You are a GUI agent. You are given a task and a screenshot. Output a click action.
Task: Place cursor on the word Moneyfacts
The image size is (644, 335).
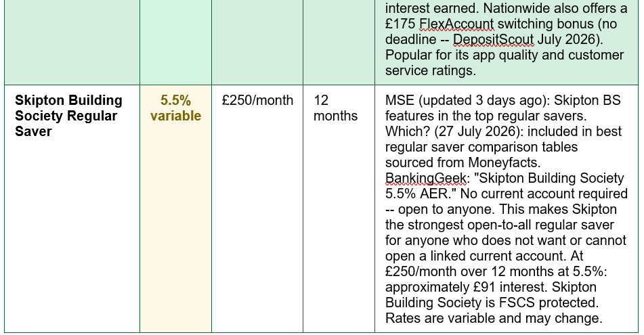[502, 162]
